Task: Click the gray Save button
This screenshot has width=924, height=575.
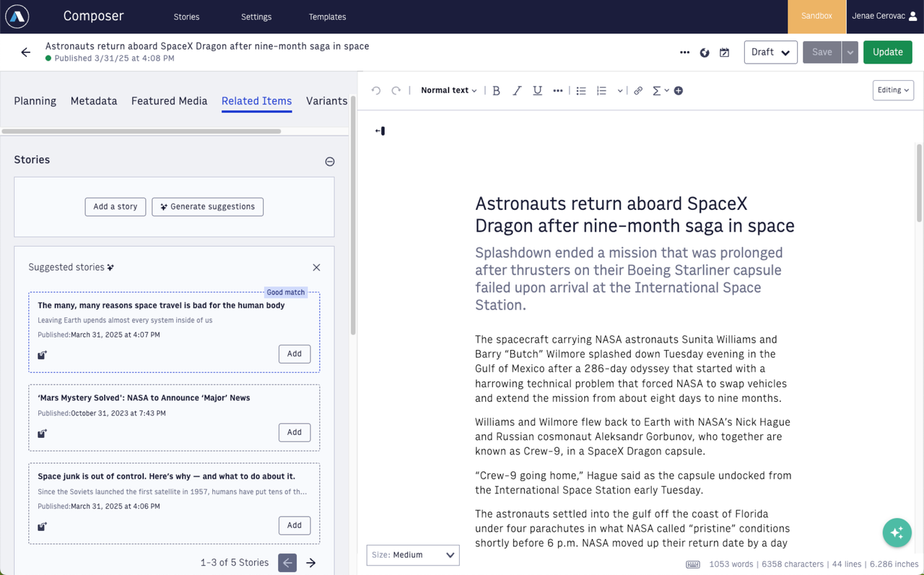Action: tap(822, 52)
